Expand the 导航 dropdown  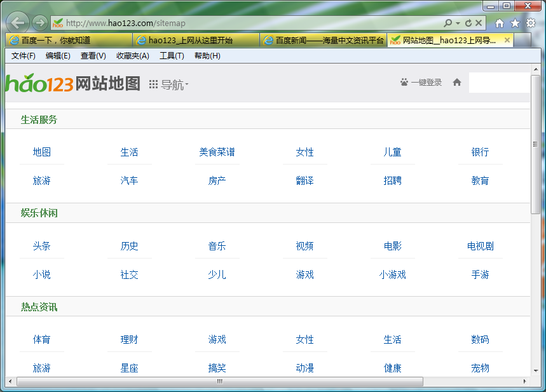(174, 84)
